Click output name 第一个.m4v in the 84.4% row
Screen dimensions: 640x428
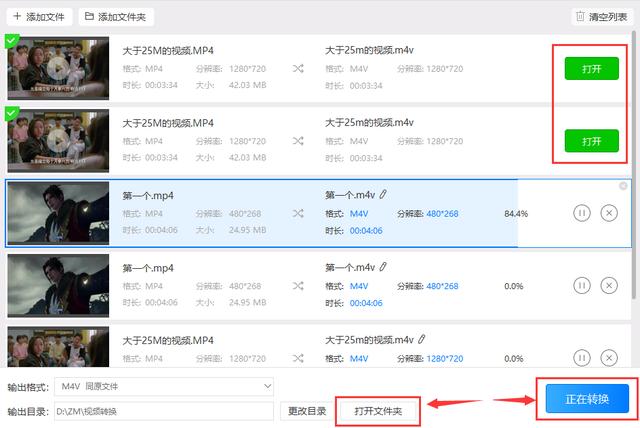click(x=350, y=195)
